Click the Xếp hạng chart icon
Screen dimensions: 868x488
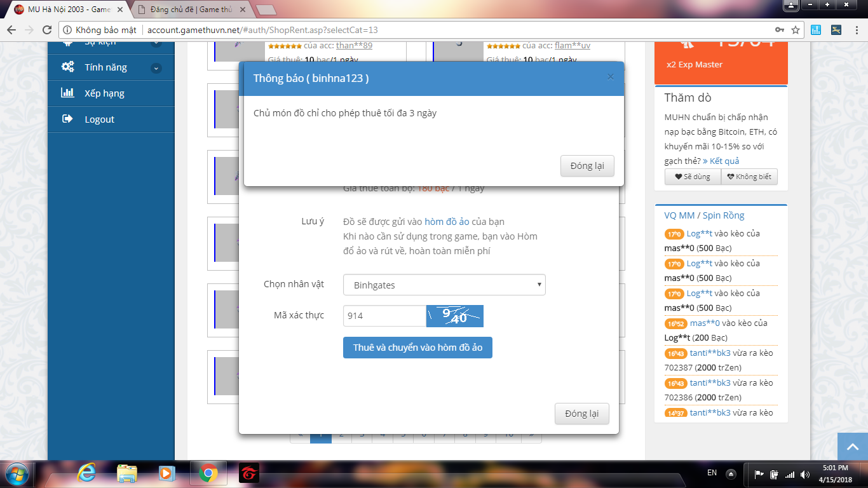(67, 93)
